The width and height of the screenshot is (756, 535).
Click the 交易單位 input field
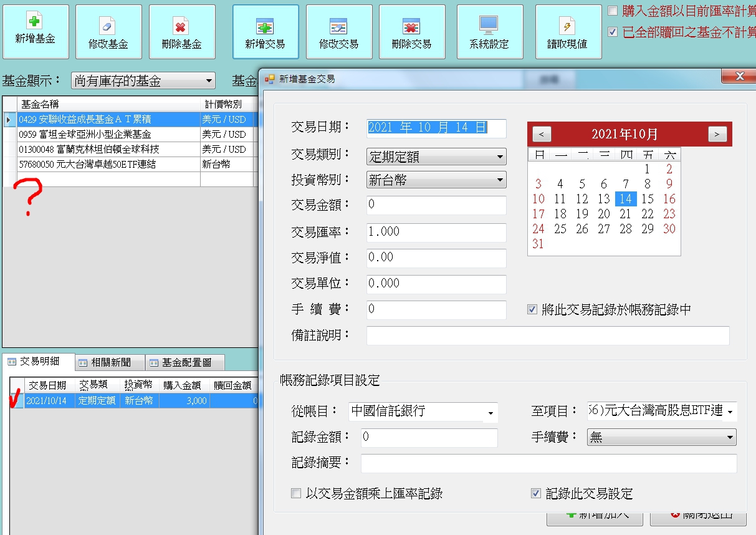coord(436,284)
